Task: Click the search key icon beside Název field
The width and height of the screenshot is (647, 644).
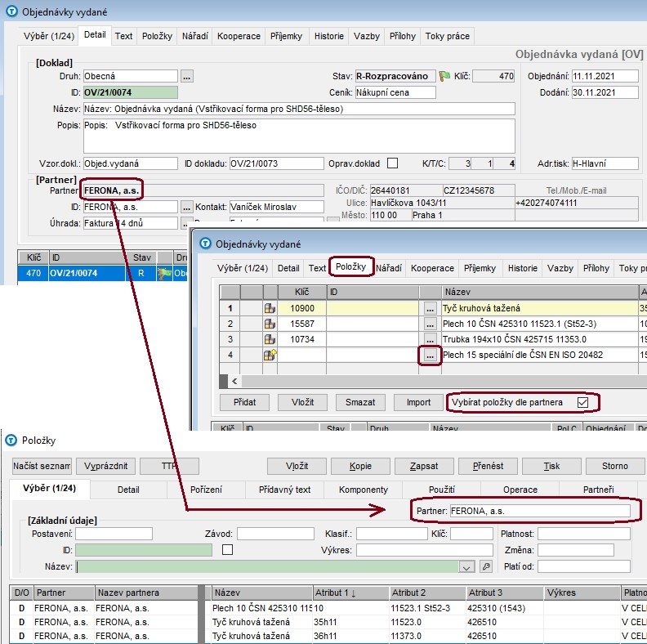Action: pyautogui.click(x=487, y=566)
